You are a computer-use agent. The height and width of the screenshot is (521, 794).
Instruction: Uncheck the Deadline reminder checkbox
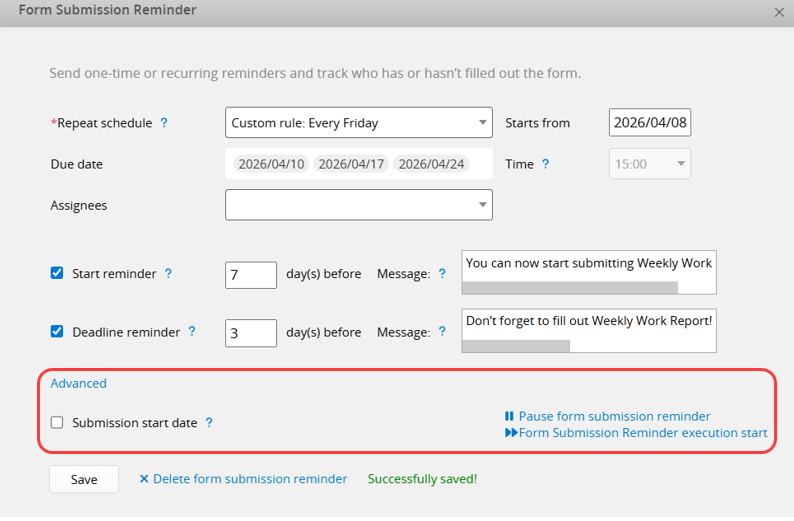57,332
